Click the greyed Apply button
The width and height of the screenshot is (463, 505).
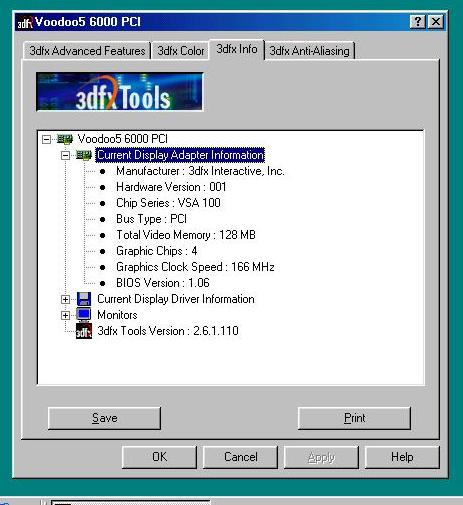(x=321, y=457)
